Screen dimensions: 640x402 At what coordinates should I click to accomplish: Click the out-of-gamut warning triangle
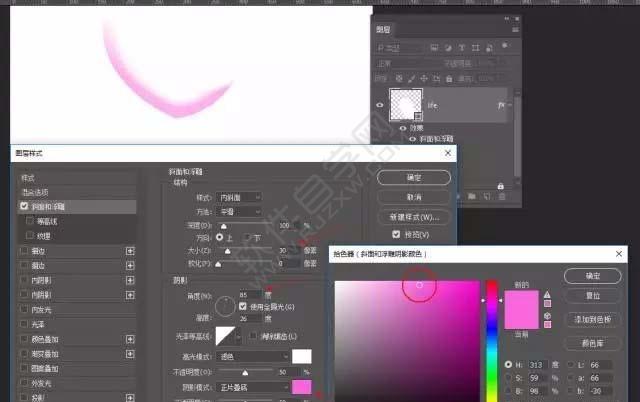coord(547,294)
